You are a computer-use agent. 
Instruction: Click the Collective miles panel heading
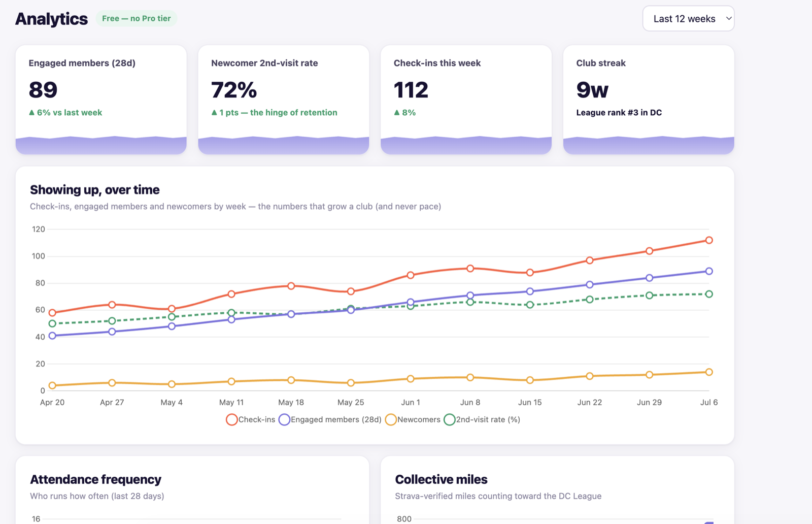pos(441,479)
